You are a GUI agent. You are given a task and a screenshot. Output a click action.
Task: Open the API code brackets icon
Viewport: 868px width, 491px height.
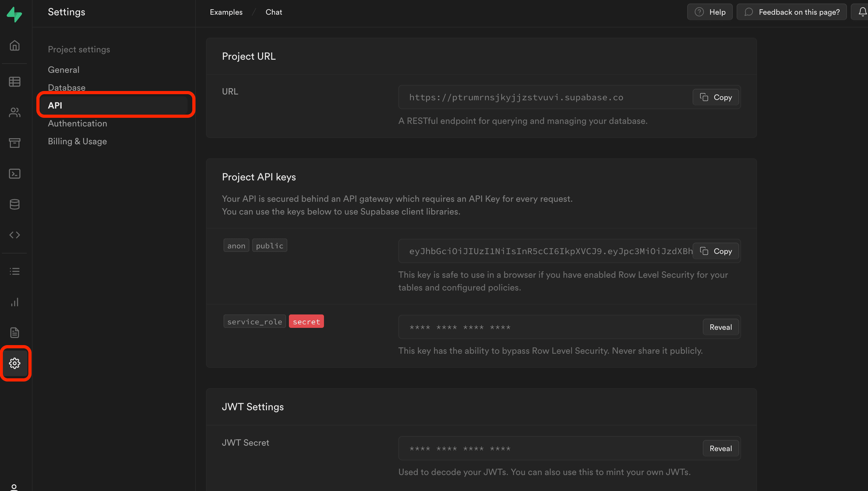[x=14, y=235]
